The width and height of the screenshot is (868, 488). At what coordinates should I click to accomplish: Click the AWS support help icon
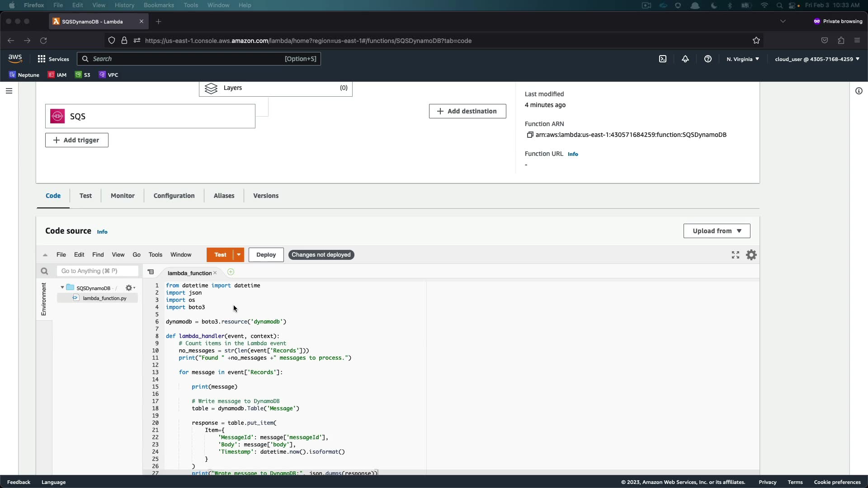pyautogui.click(x=708, y=59)
